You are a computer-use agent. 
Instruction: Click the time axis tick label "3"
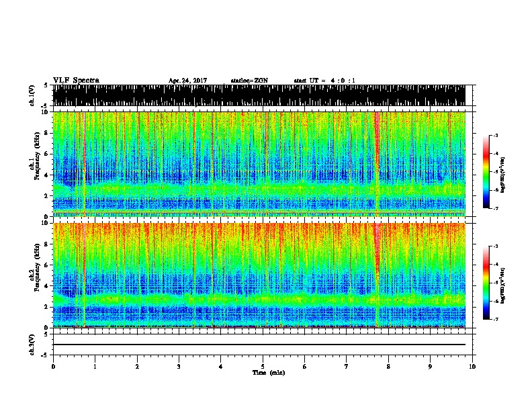[x=179, y=367]
